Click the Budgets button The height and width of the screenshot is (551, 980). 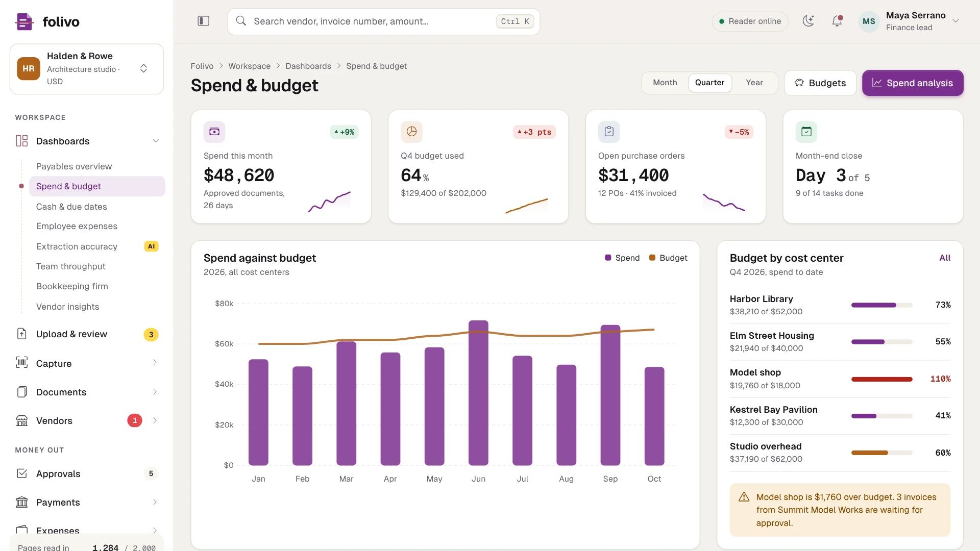tap(820, 83)
